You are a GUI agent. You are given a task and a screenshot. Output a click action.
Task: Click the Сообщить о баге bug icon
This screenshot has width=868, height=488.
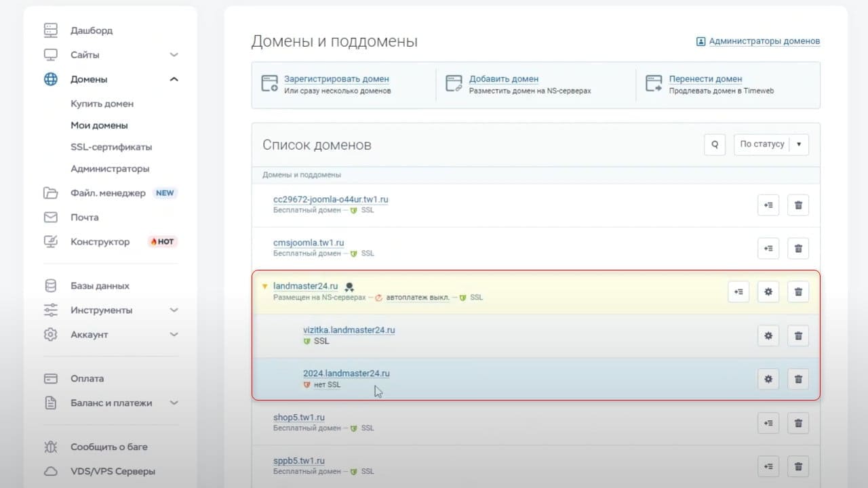coord(51,447)
